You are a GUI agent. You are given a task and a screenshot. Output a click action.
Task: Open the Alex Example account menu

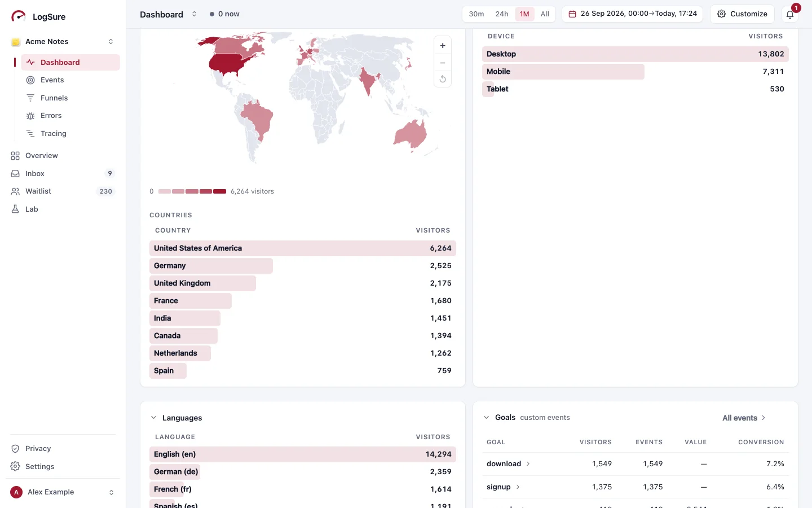click(x=63, y=492)
